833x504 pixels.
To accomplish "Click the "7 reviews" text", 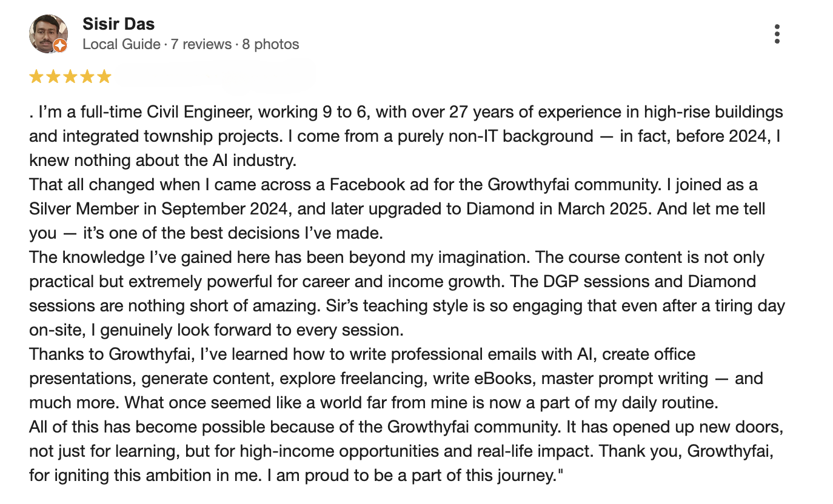I will click(x=201, y=44).
